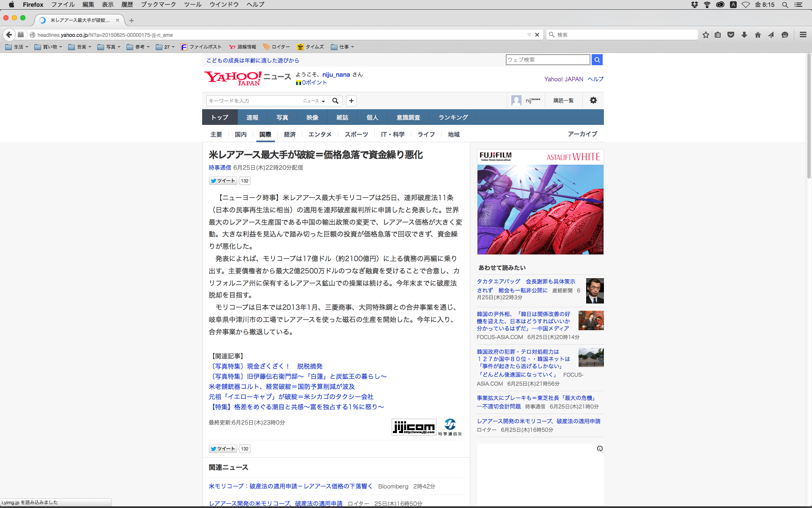Image resolution: width=812 pixels, height=508 pixels.
Task: Go to the Firefox home page icon
Action: (758, 35)
